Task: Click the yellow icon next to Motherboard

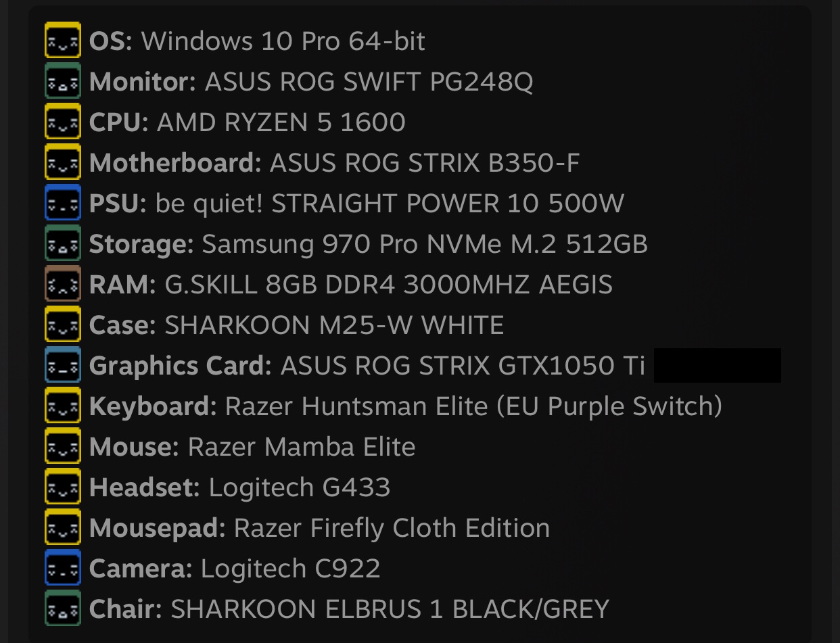Action: pos(63,162)
